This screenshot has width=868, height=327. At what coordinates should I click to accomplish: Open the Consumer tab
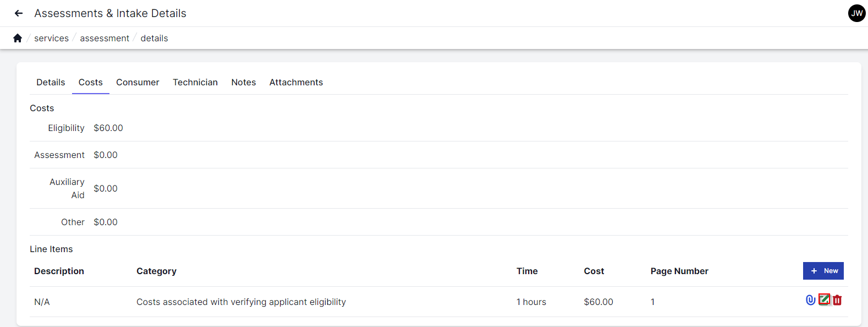coord(138,82)
